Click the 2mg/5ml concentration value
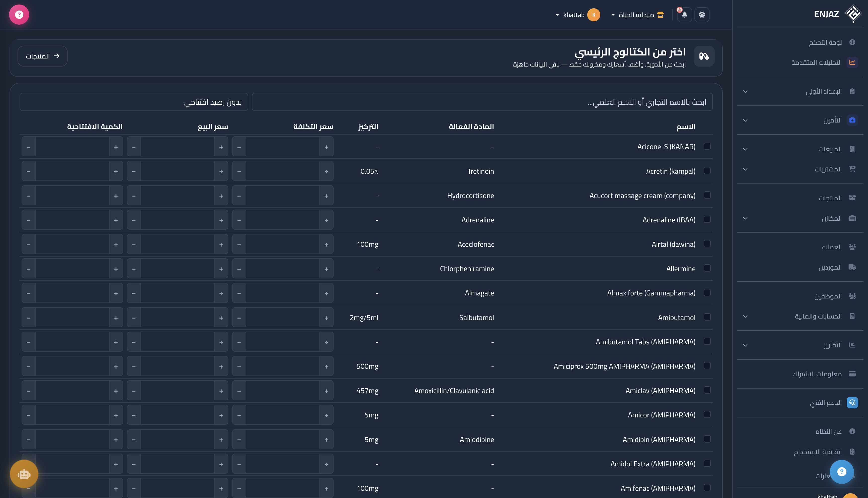 tap(364, 318)
